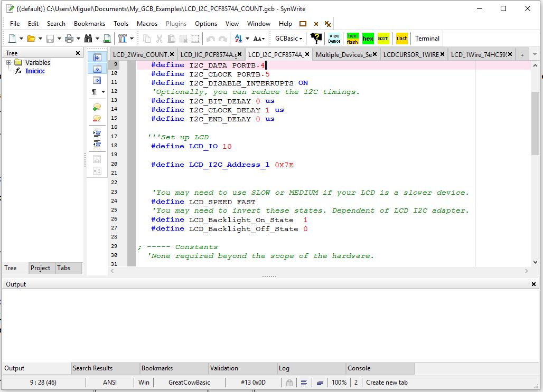The width and height of the screenshot is (543, 392).
Task: Click the single X close tab icon in menu bar
Action: pyautogui.click(x=316, y=24)
